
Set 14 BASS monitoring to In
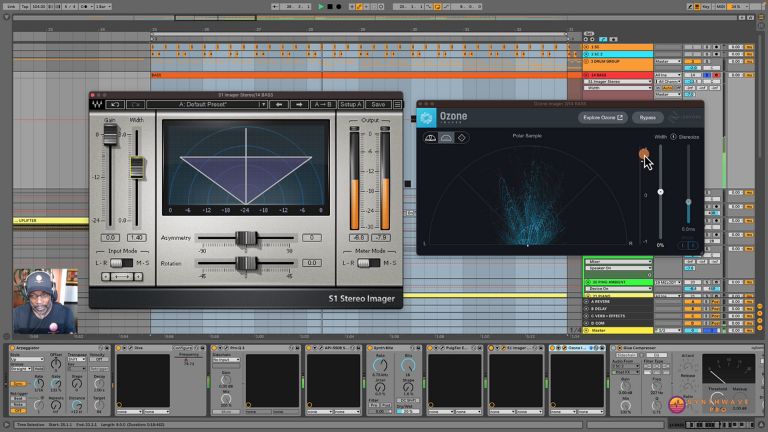(x=659, y=88)
